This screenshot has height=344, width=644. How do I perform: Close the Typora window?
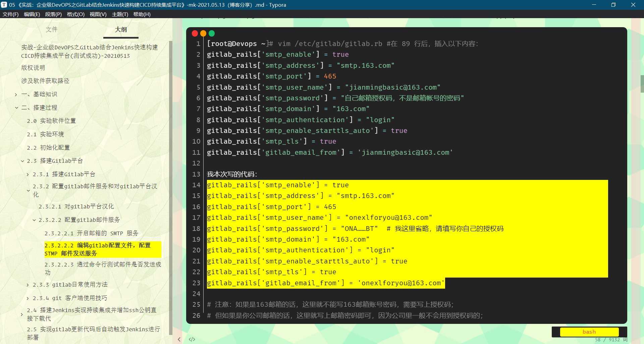[633, 5]
